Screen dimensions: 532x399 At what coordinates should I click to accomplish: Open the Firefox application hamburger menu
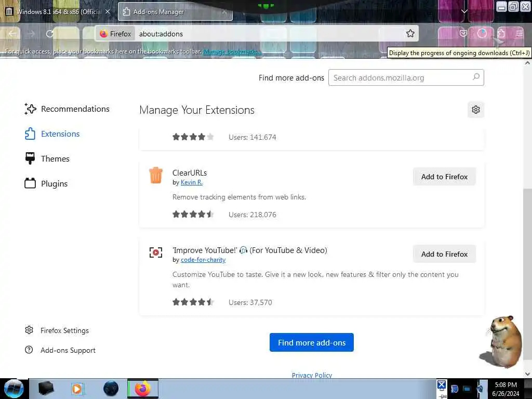click(x=520, y=33)
